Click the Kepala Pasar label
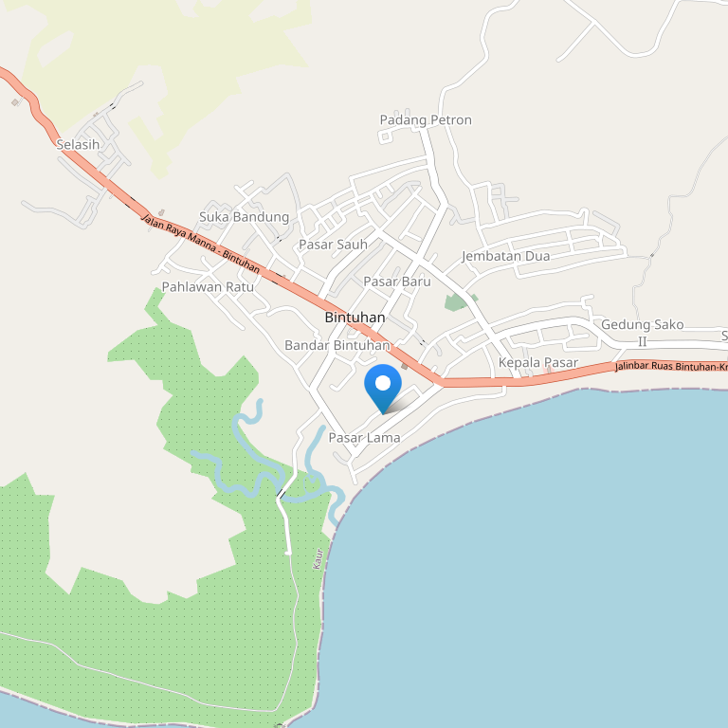Screen dimensions: 728x728 [x=538, y=363]
